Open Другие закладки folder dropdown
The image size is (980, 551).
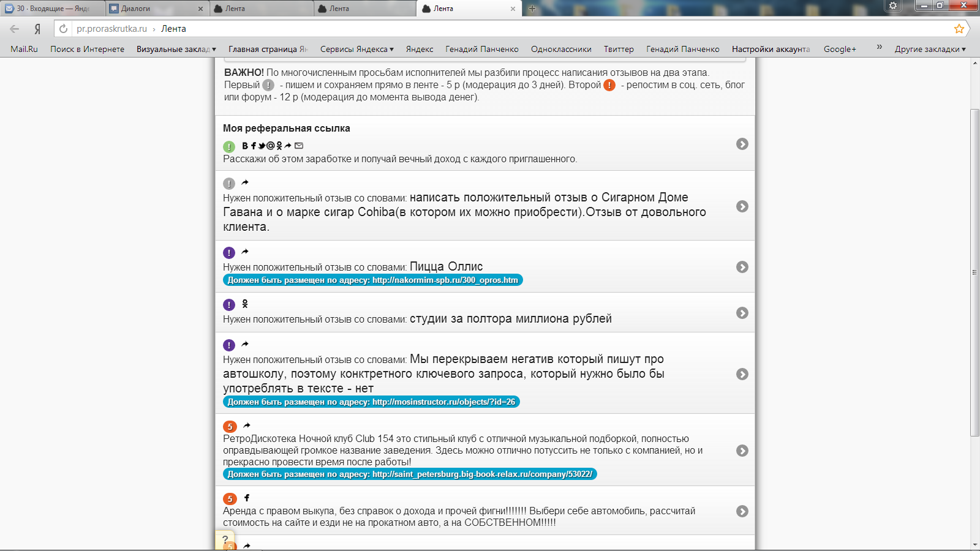(x=930, y=49)
